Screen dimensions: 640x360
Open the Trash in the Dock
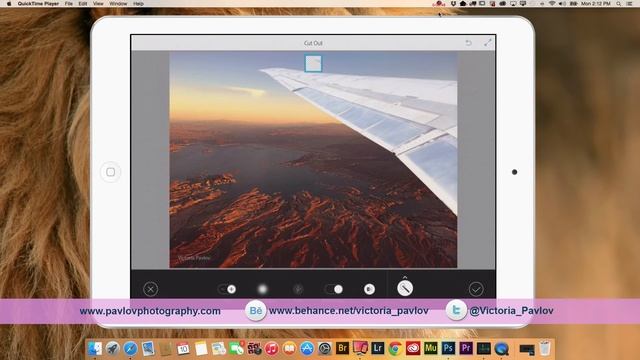coord(545,348)
